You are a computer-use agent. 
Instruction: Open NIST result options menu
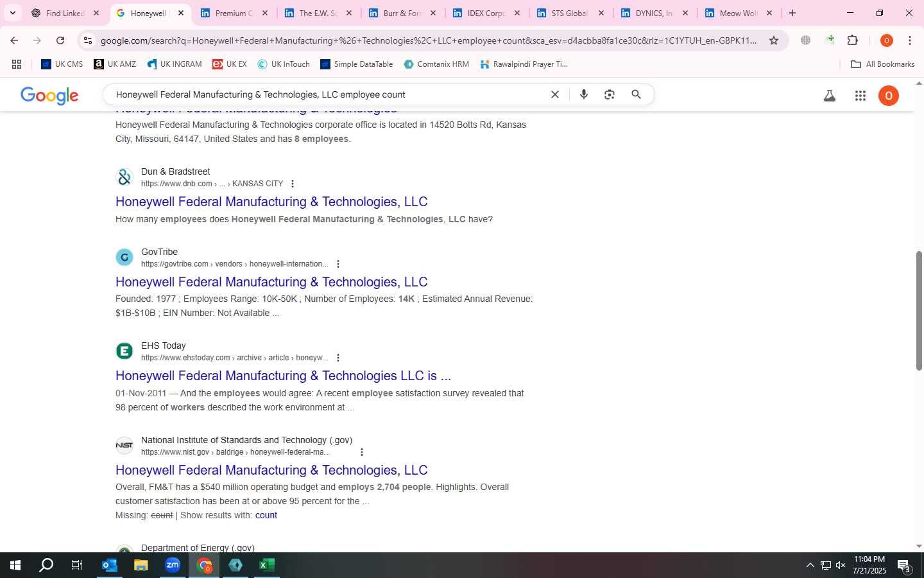362,452
